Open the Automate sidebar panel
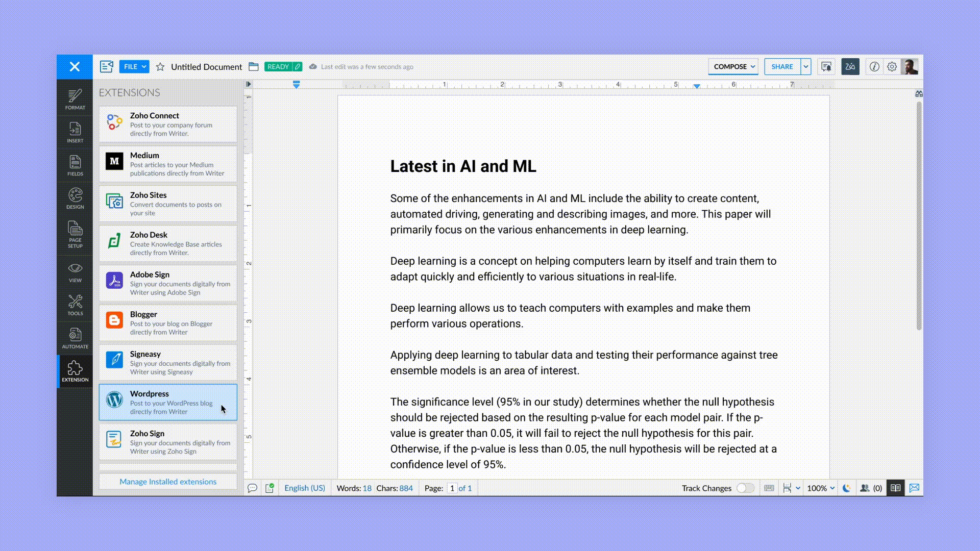This screenshot has width=980, height=551. click(75, 338)
